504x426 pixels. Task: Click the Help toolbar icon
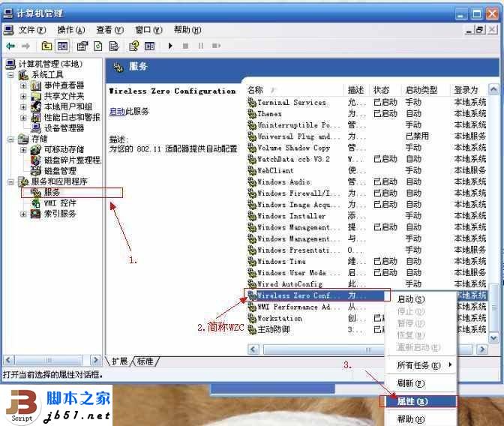(x=133, y=46)
